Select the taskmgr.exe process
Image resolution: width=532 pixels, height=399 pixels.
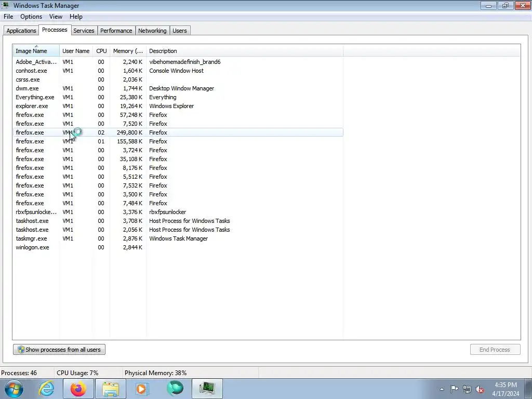point(178,238)
